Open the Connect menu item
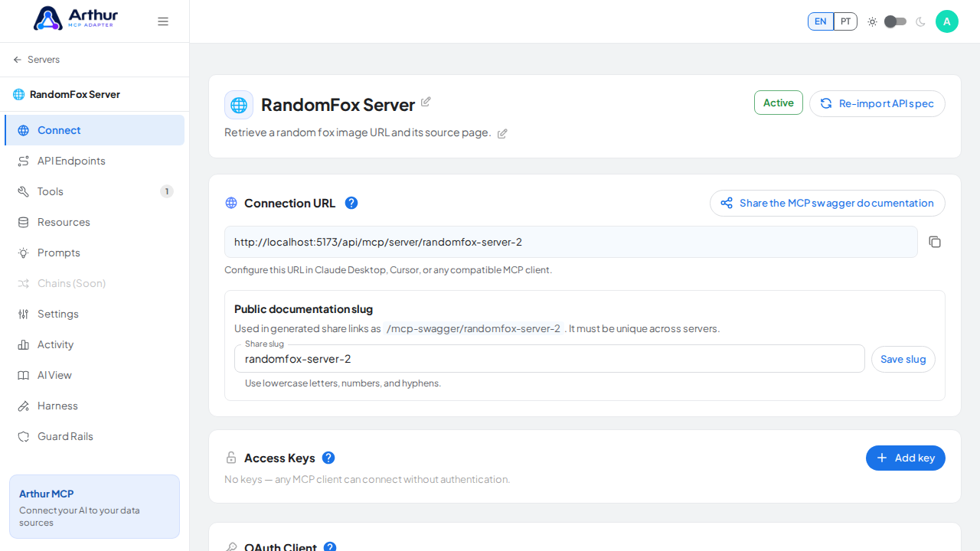 pos(94,130)
